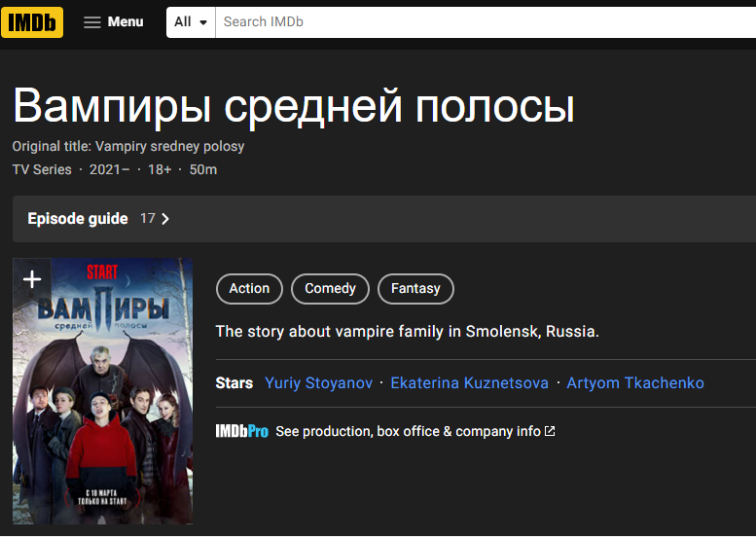Image resolution: width=756 pixels, height=540 pixels.
Task: Open Ekaterina Kuznetsova's profile
Action: [x=469, y=383]
